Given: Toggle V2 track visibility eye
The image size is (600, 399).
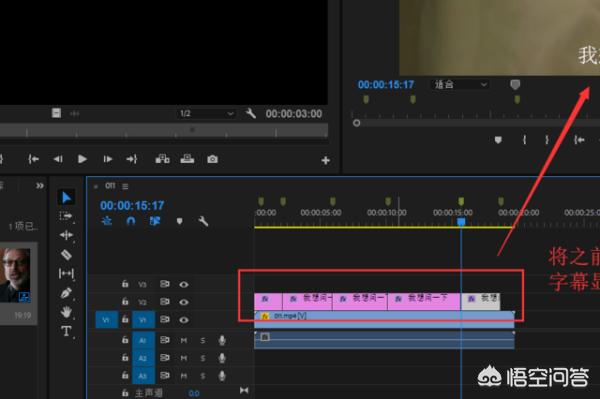Looking at the screenshot, I should (184, 302).
